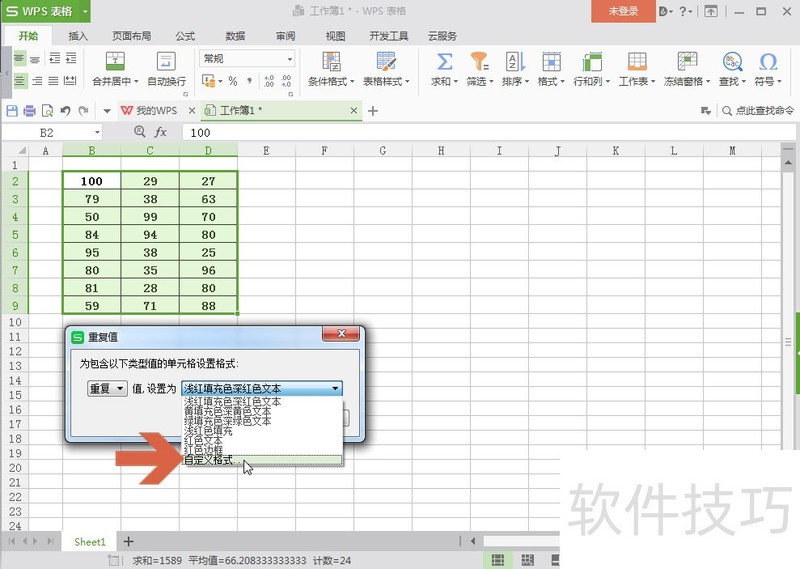The width and height of the screenshot is (800, 569).
Task: Add a new document tab with plus
Action: [x=373, y=111]
